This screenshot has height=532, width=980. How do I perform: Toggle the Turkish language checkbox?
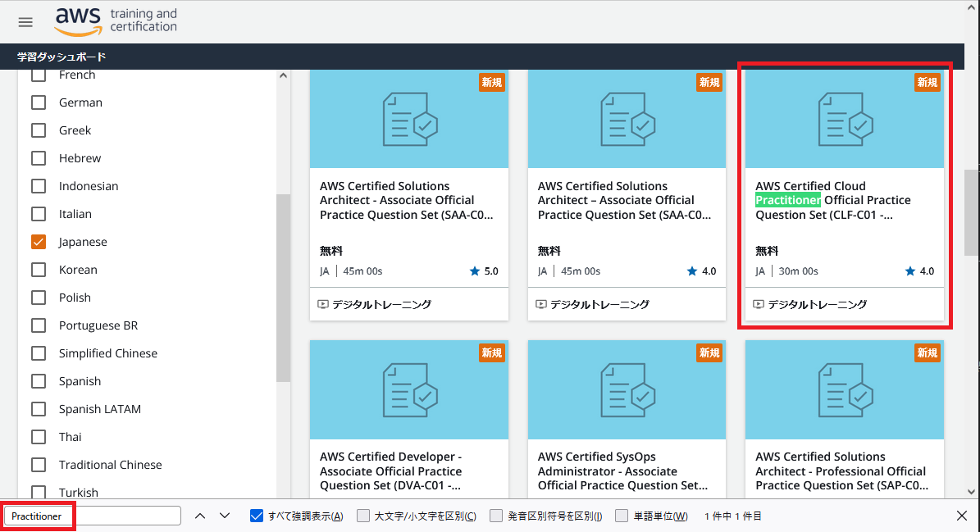point(39,492)
